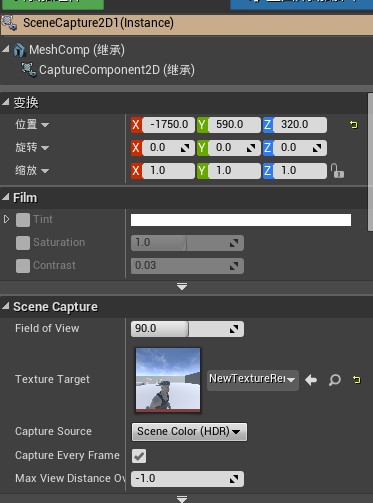Show advanced Film properties arrow

pyautogui.click(x=182, y=287)
